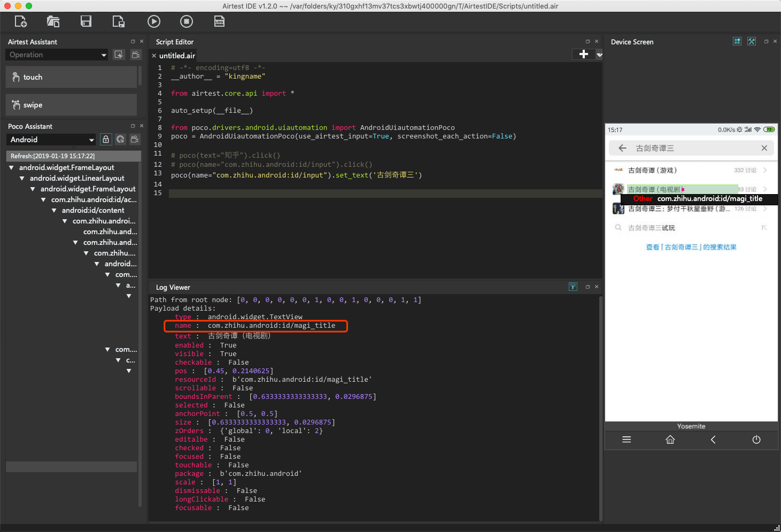Click the Save As toolbar icon
This screenshot has width=781, height=532.
coord(118,21)
